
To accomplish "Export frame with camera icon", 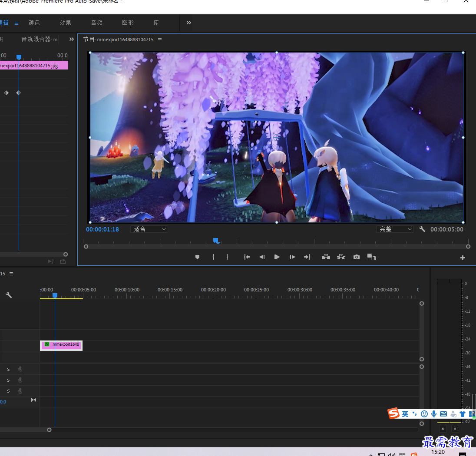I will (357, 257).
